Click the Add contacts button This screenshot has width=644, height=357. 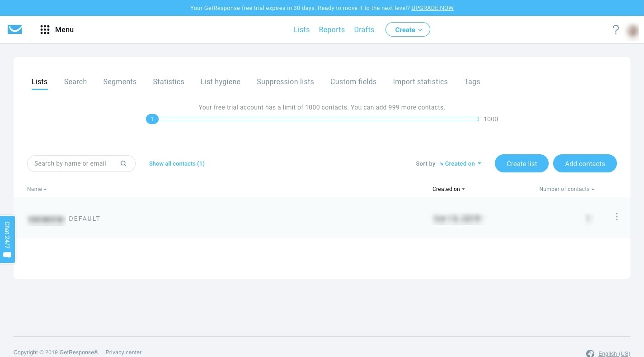click(x=585, y=163)
